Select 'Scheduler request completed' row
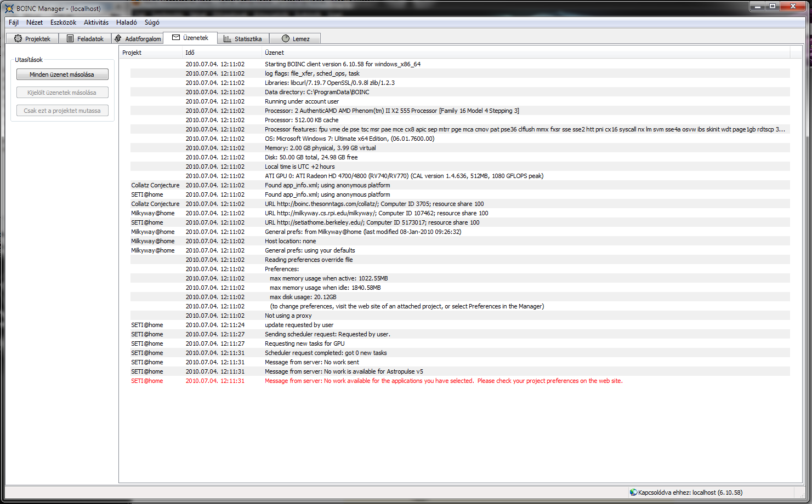812x504 pixels. pos(460,353)
